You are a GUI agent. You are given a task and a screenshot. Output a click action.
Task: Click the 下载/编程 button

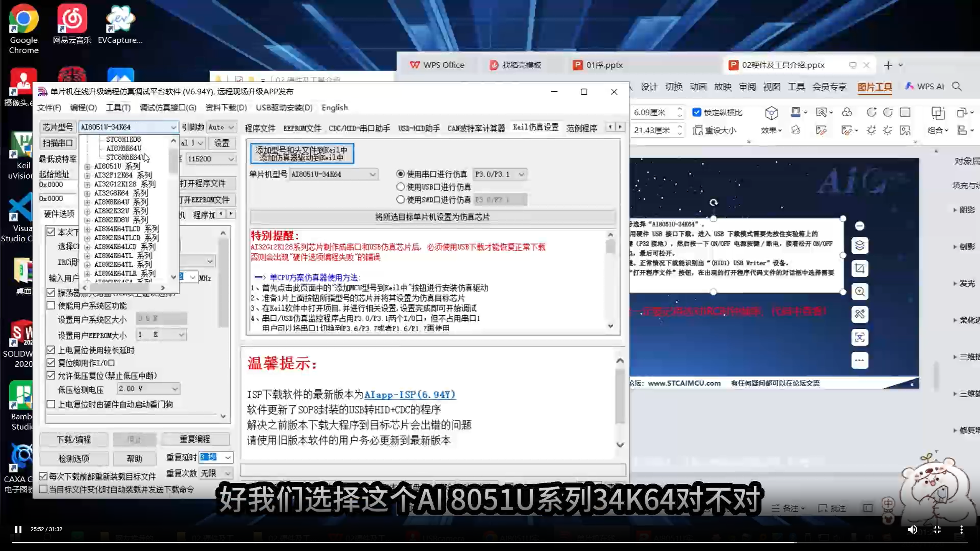point(73,440)
